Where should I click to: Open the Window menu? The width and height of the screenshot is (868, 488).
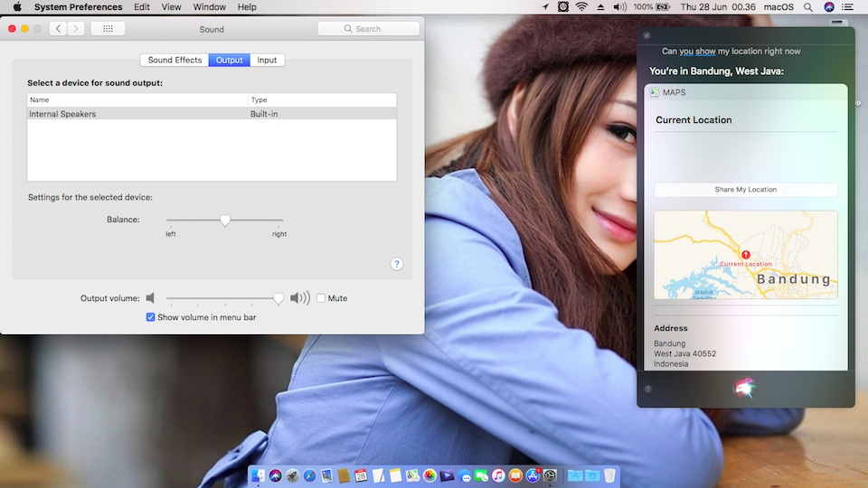[209, 7]
